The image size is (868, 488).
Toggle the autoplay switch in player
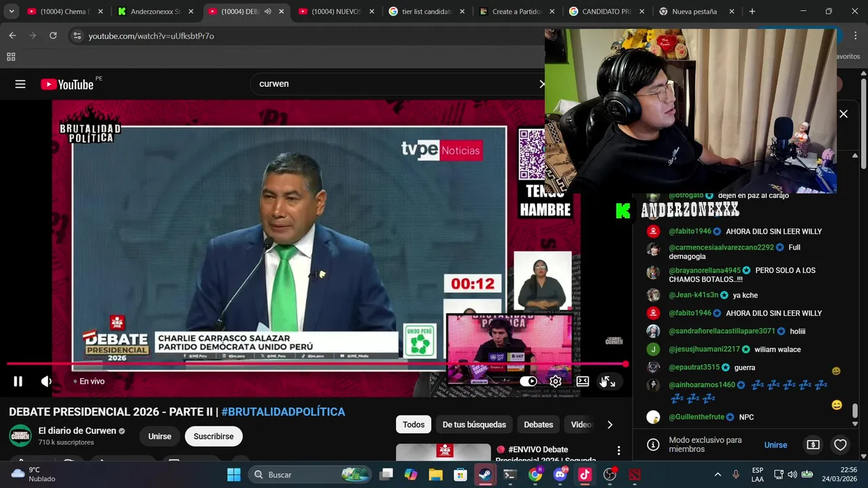tap(528, 382)
